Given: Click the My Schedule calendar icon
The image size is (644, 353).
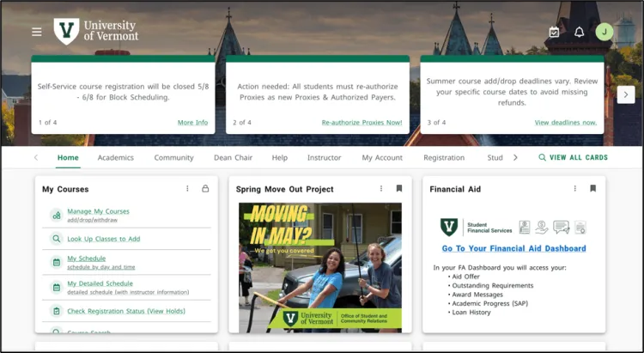Looking at the screenshot, I should click(57, 262).
